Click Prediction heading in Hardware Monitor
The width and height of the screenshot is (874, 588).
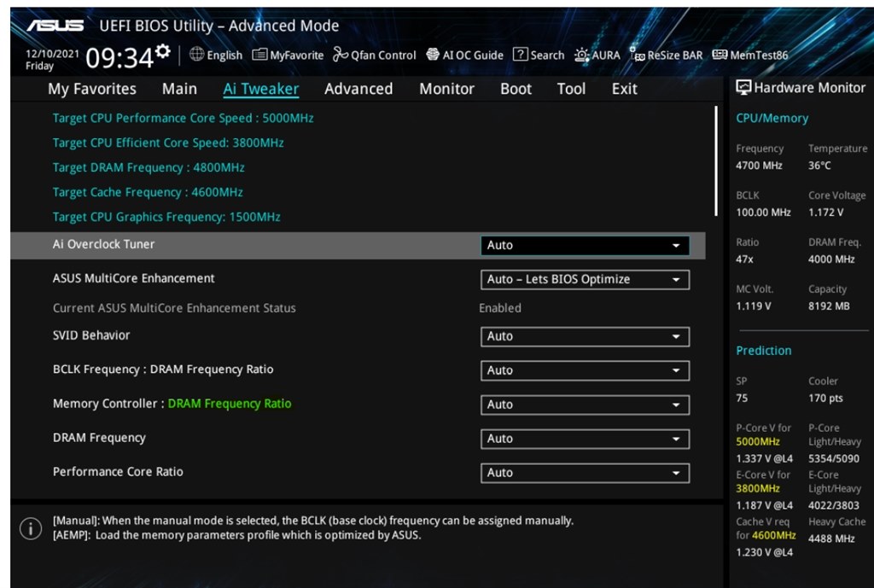(764, 351)
